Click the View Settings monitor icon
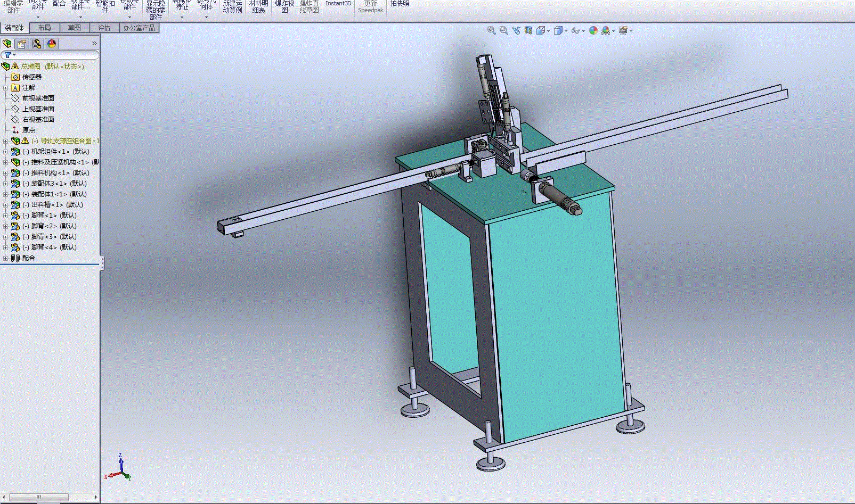Image resolution: width=855 pixels, height=504 pixels. click(x=623, y=30)
